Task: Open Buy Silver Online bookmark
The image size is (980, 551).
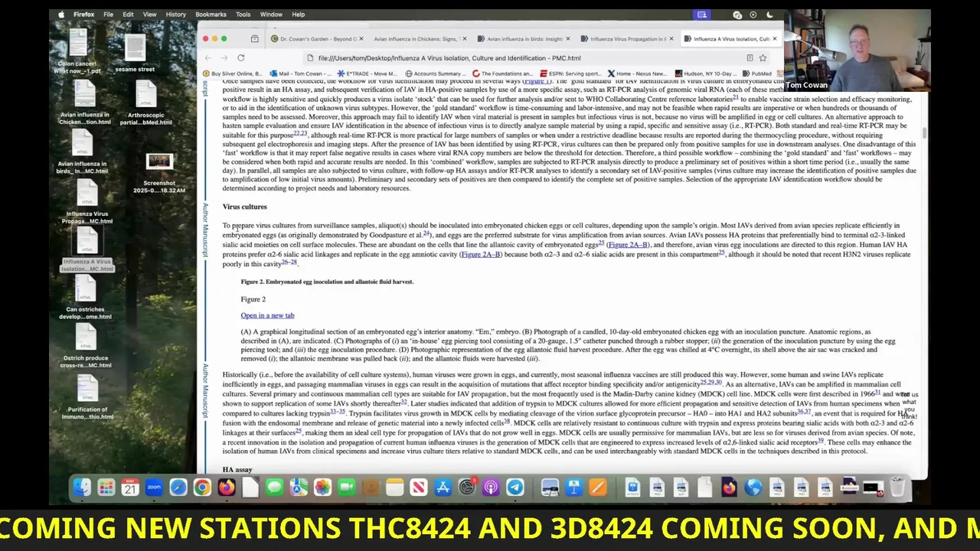Action: point(232,73)
